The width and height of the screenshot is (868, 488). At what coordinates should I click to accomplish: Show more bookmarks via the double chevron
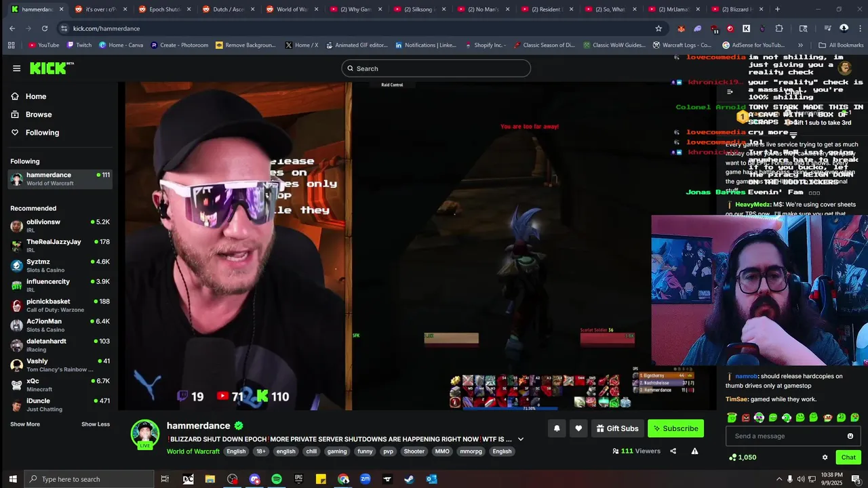pyautogui.click(x=800, y=45)
